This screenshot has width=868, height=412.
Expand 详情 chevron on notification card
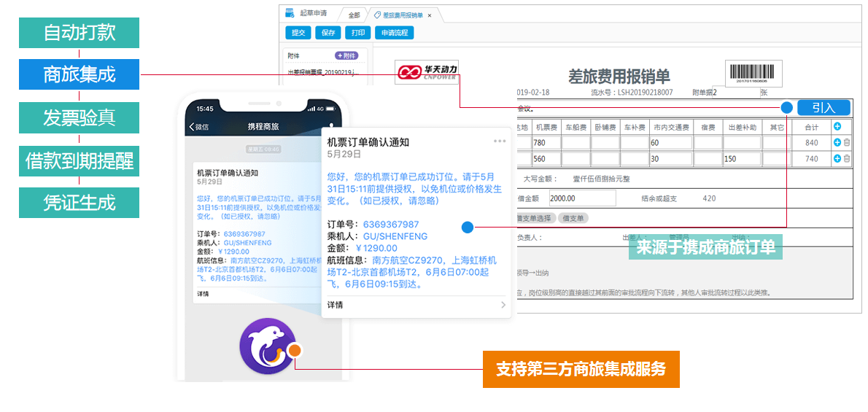tap(503, 305)
